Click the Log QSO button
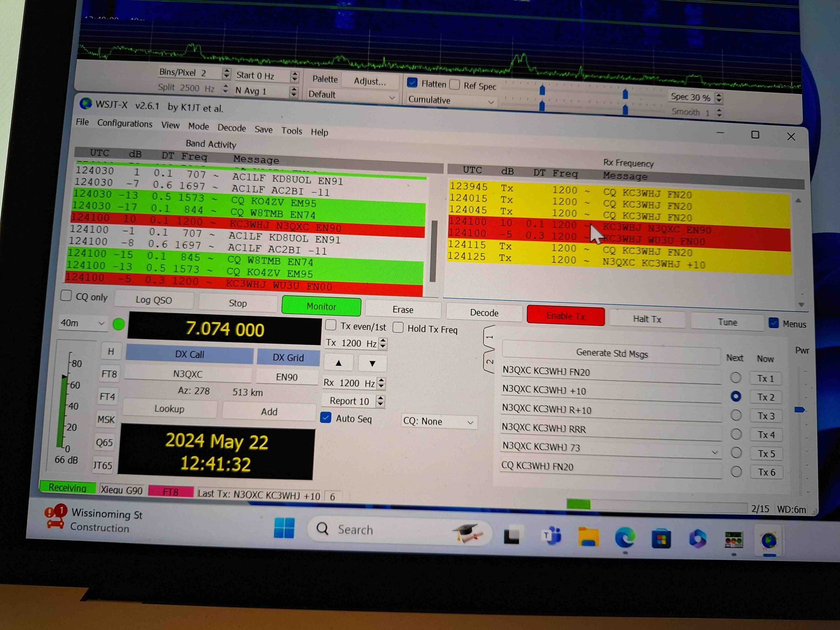 tap(154, 300)
